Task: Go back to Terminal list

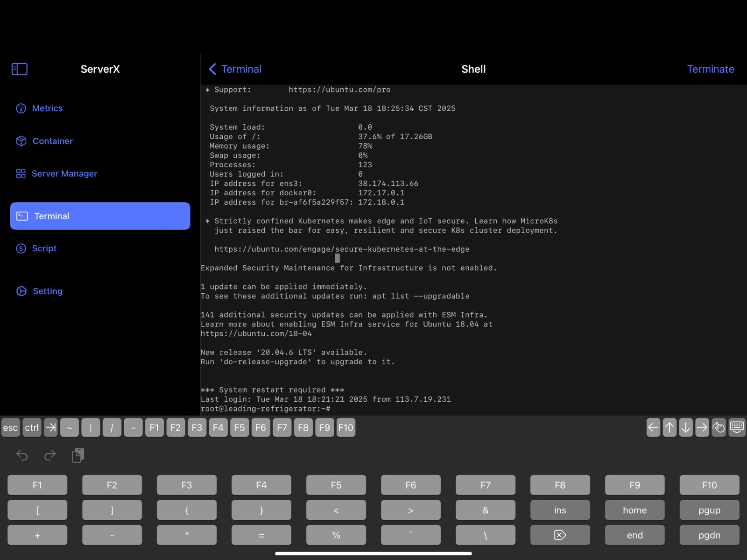Action: [235, 69]
